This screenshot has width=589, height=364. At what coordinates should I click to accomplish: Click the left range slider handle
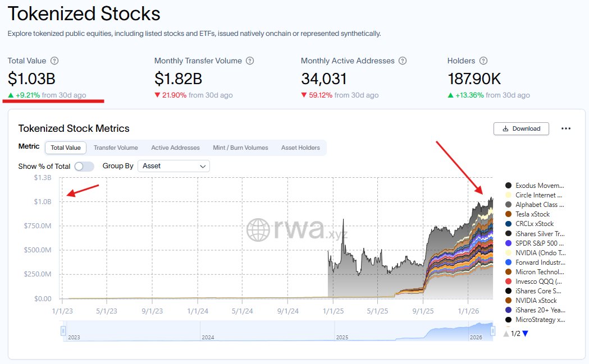tap(63, 330)
